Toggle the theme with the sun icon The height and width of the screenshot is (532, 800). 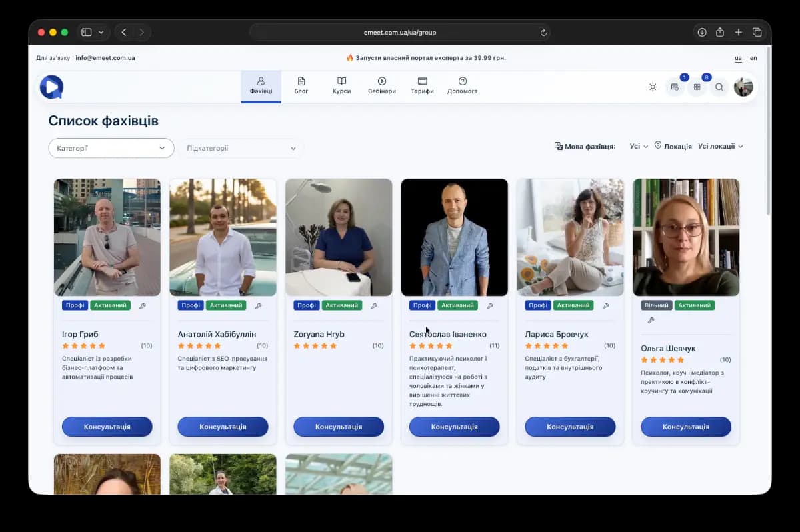point(653,87)
